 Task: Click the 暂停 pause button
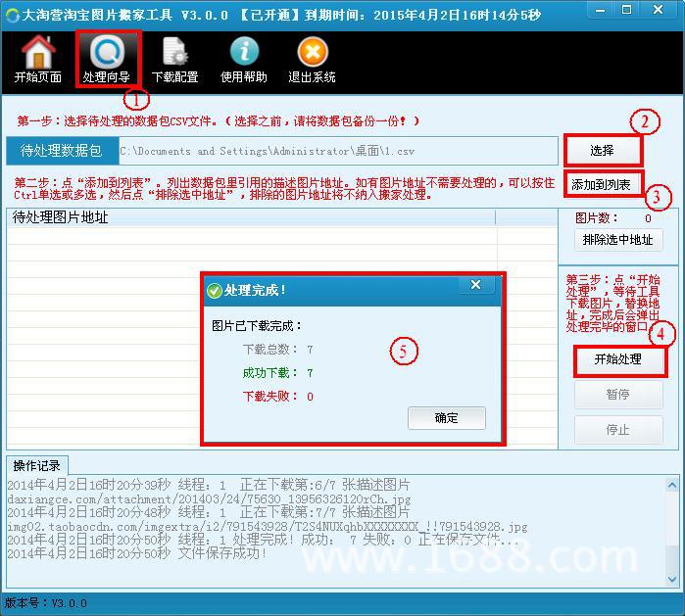point(617,395)
